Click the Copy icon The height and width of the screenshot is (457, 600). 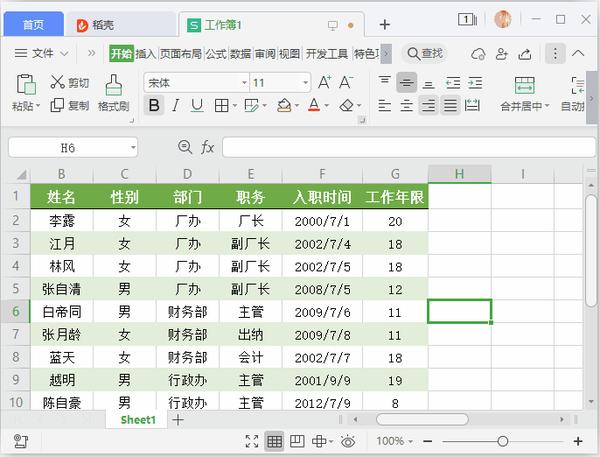point(57,105)
